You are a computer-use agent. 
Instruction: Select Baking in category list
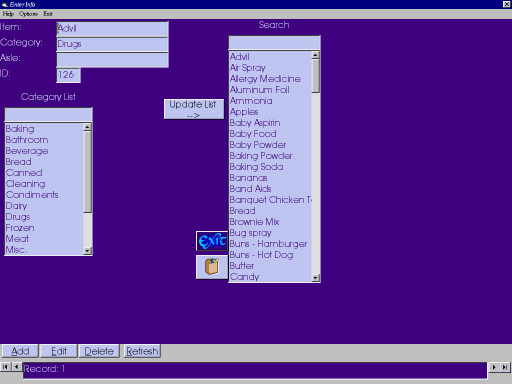click(44, 129)
